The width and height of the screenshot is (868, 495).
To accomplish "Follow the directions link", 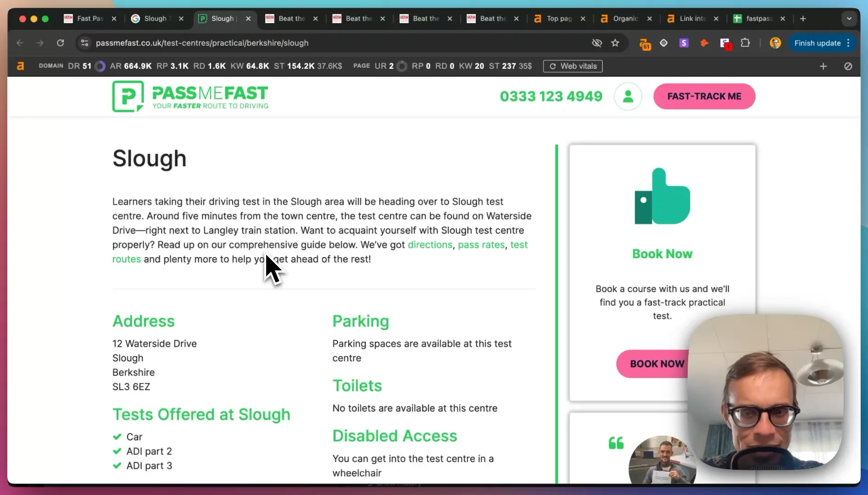I will 430,245.
